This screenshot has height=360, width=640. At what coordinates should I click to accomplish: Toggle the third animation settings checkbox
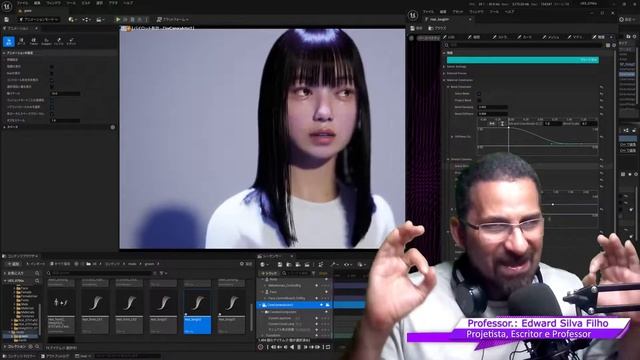coord(52,80)
